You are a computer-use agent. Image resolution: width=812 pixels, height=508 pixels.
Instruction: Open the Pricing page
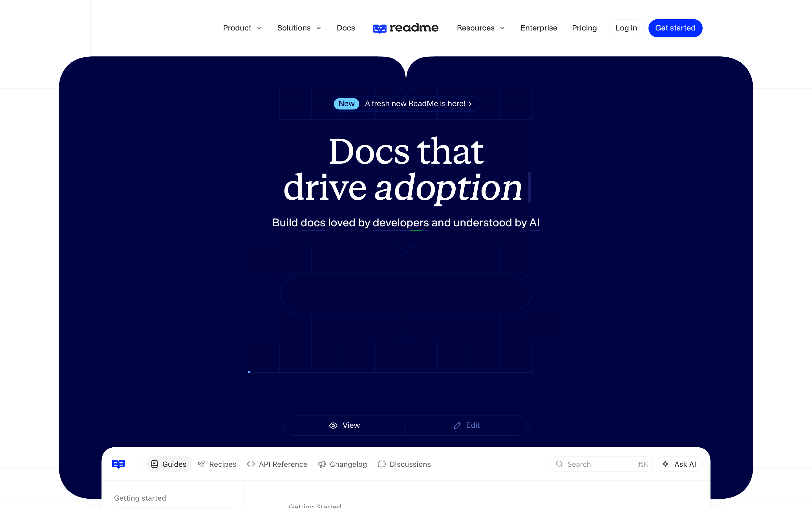pos(584,28)
